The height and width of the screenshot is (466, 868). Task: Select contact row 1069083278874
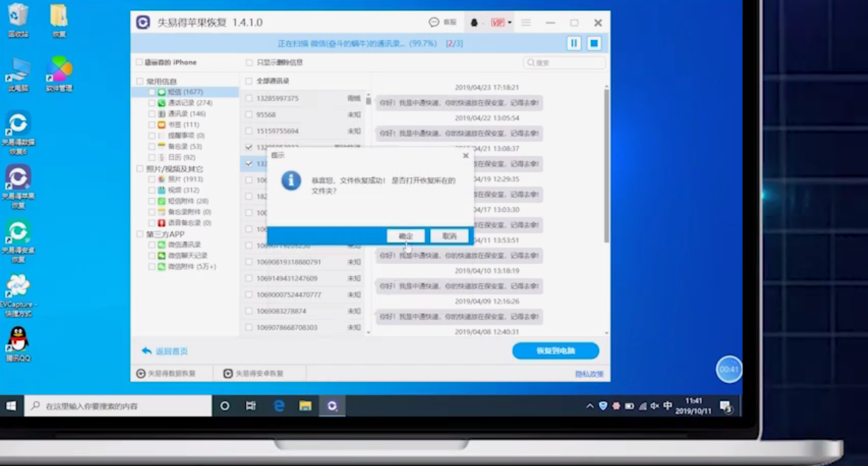coord(303,311)
